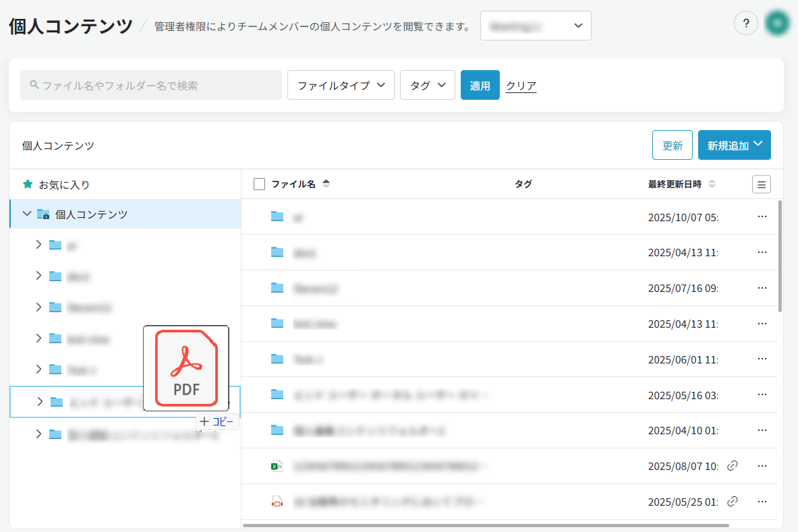Open the team member selector dropdown

tap(536, 26)
